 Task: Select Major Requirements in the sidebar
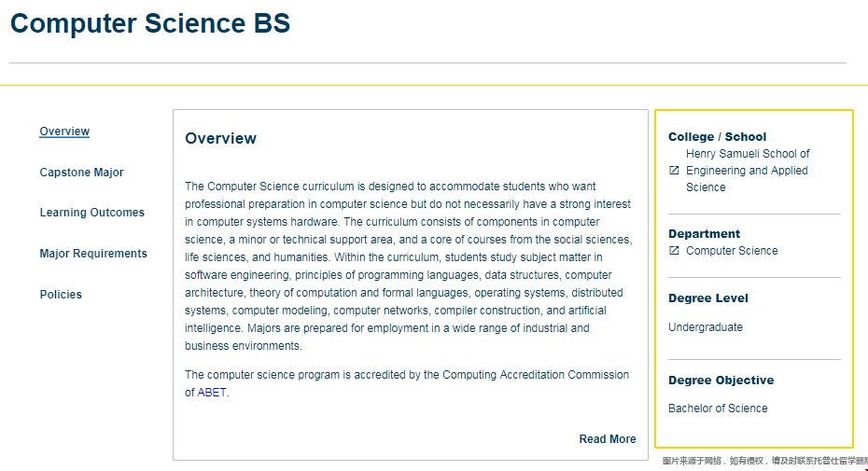point(93,254)
